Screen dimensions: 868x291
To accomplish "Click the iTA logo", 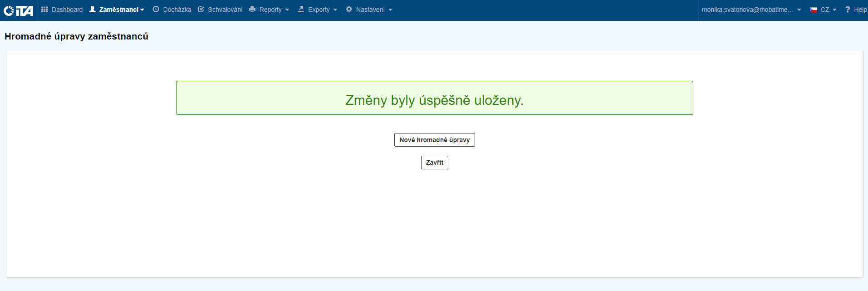I will pyautogui.click(x=19, y=10).
